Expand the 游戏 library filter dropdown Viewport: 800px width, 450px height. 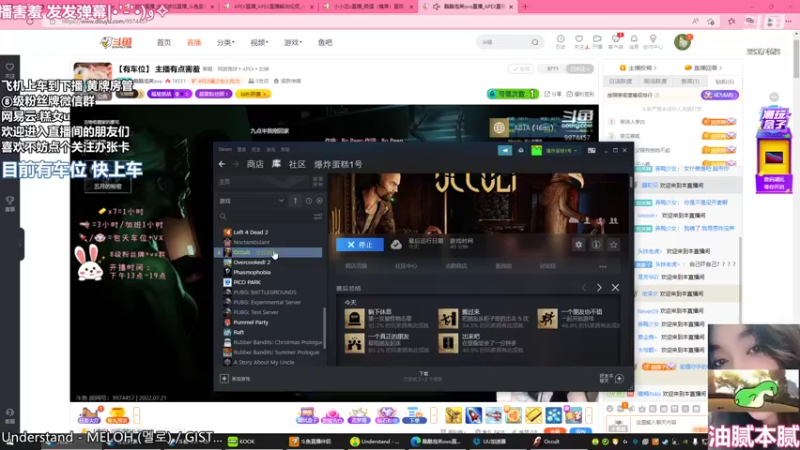[x=251, y=201]
